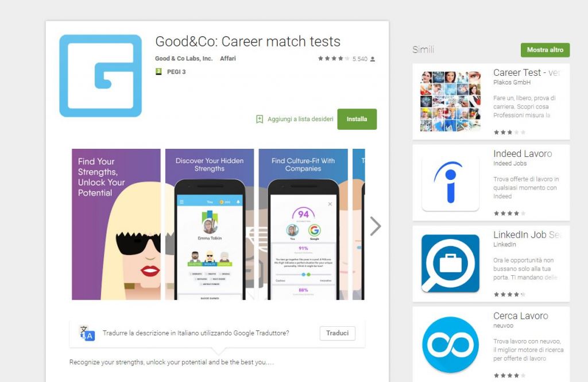Viewport: 588px width, 382px height.
Task: Click the Career Test photo collage icon
Action: 450,101
